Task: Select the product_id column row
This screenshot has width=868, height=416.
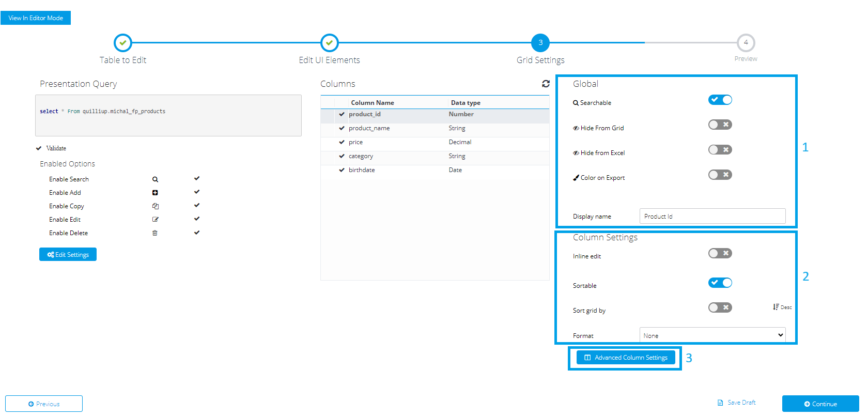Action: coord(435,115)
